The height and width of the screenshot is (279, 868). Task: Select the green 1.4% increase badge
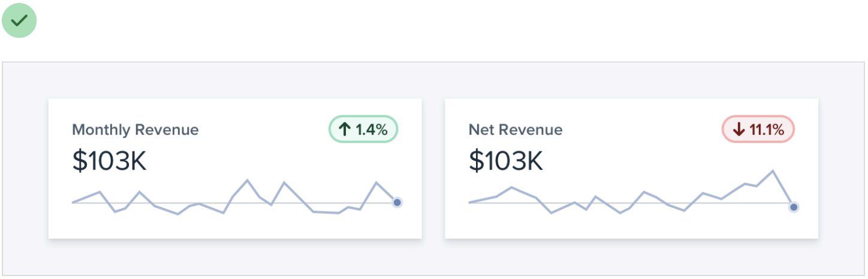pyautogui.click(x=363, y=129)
